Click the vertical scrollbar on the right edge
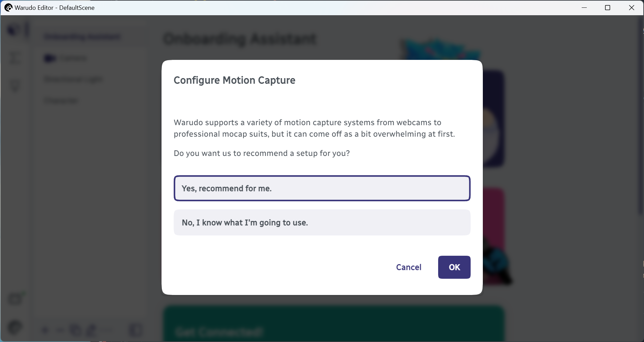This screenshot has width=644, height=342. (640, 115)
